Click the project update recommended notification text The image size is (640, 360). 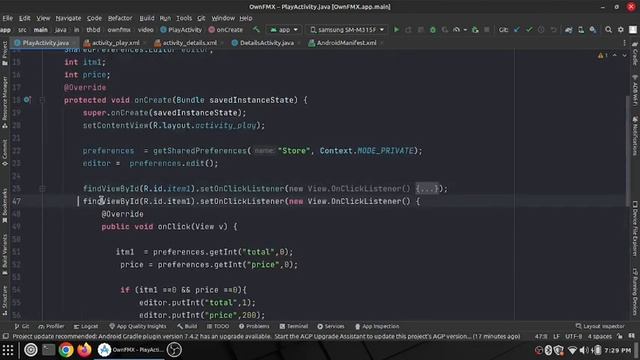(266, 336)
